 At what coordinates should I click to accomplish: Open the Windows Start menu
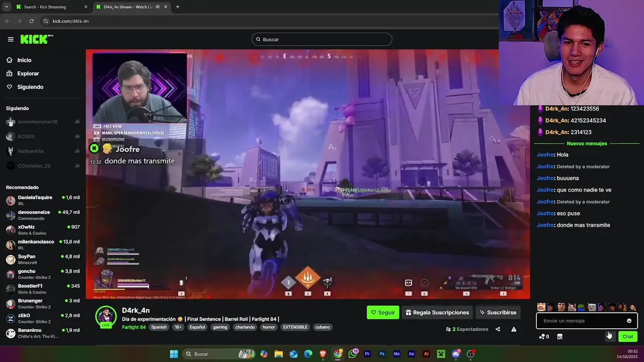pos(174,354)
